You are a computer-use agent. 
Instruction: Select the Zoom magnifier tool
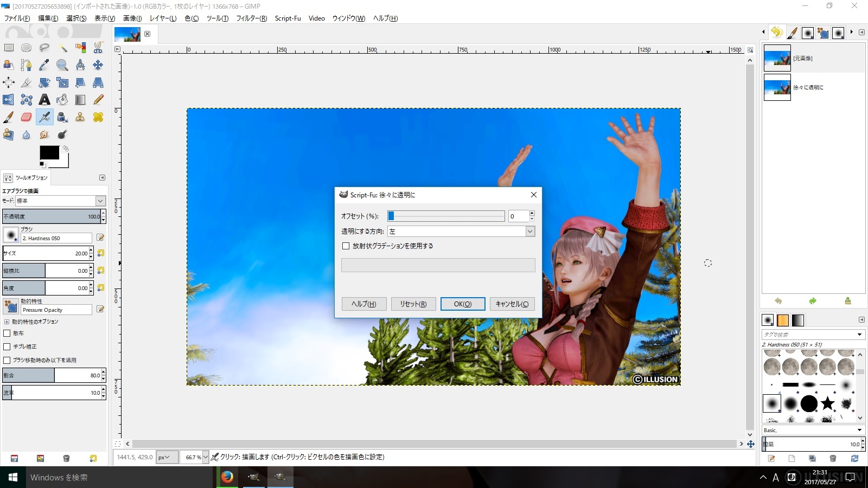(62, 65)
